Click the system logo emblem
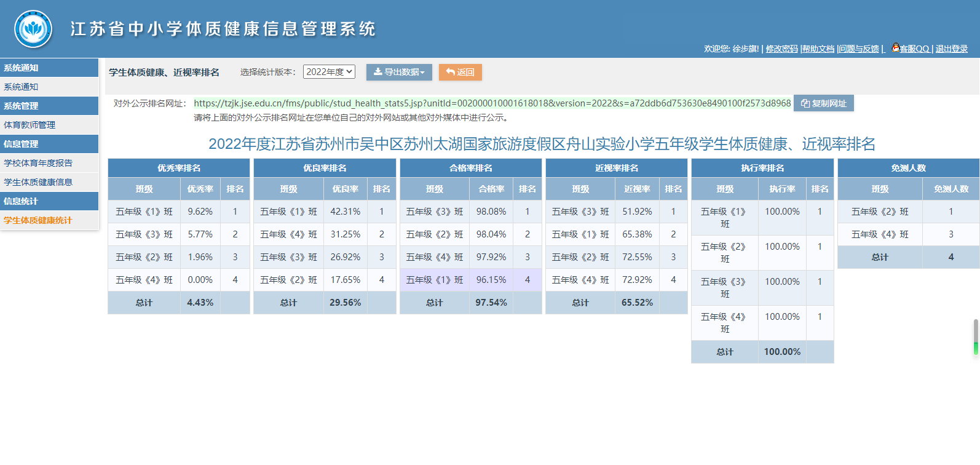 (33, 29)
